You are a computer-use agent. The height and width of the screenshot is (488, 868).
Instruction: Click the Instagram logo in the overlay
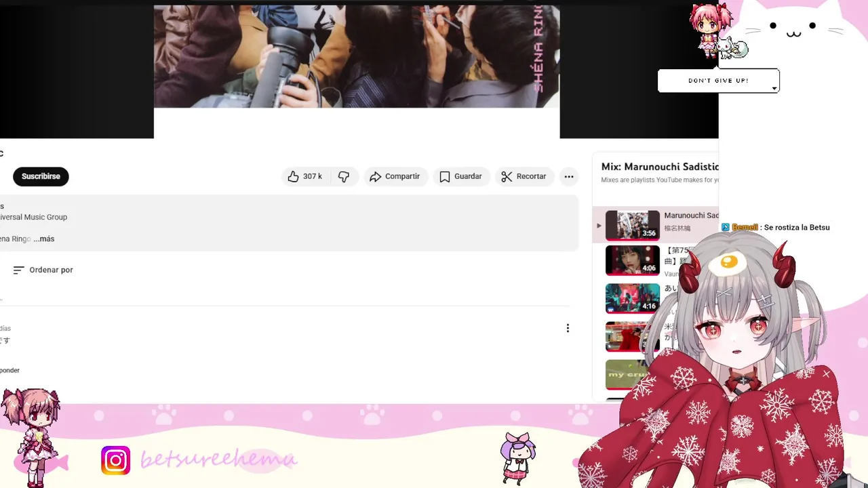pos(116,460)
